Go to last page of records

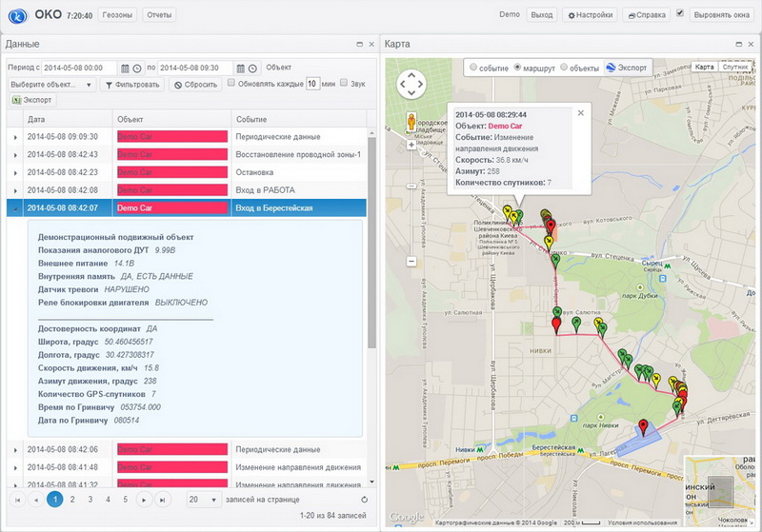pos(162,500)
